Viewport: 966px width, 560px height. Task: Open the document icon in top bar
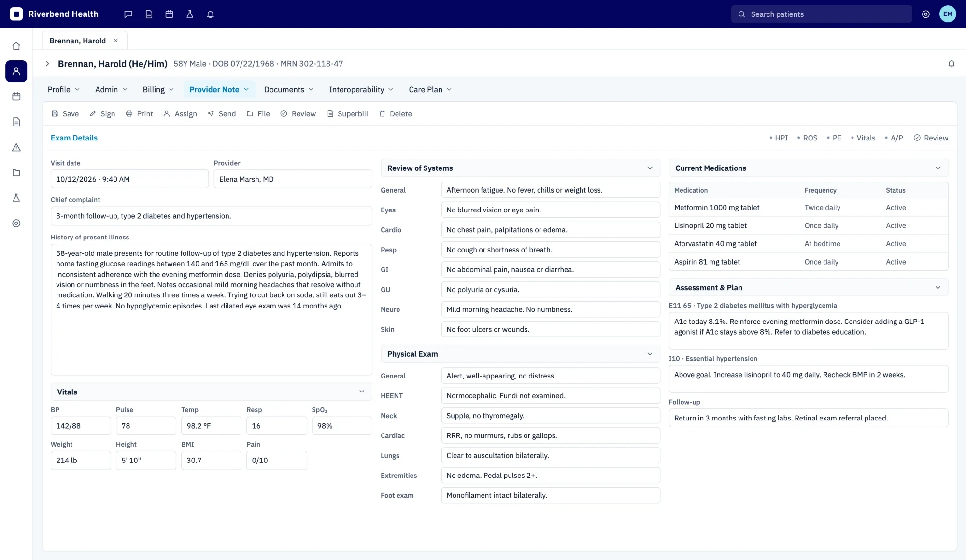(x=149, y=14)
